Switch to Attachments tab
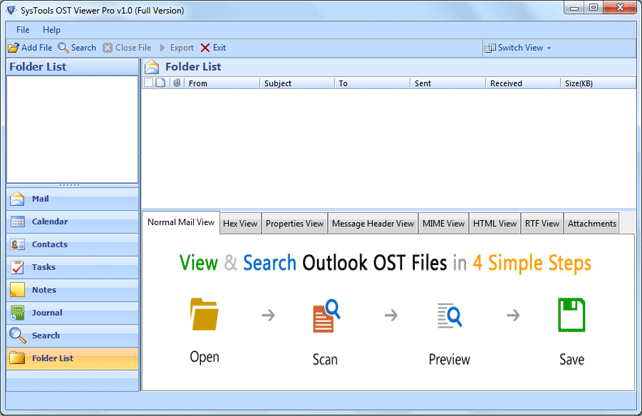The width and height of the screenshot is (642, 416). point(592,224)
